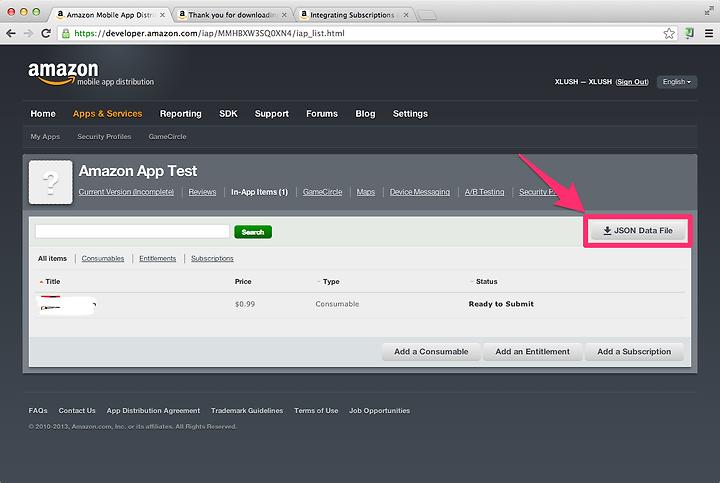
Task: Click the green padlock security icon
Action: pyautogui.click(x=66, y=34)
